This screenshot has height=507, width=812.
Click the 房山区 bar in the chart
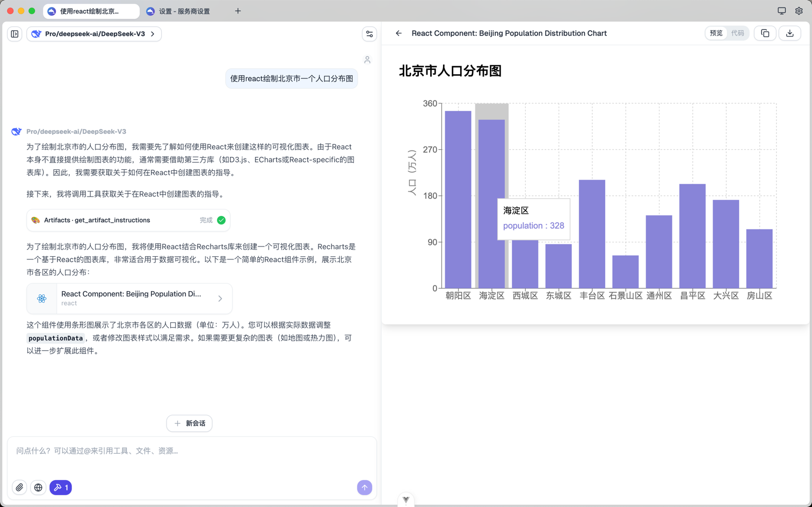point(759,258)
